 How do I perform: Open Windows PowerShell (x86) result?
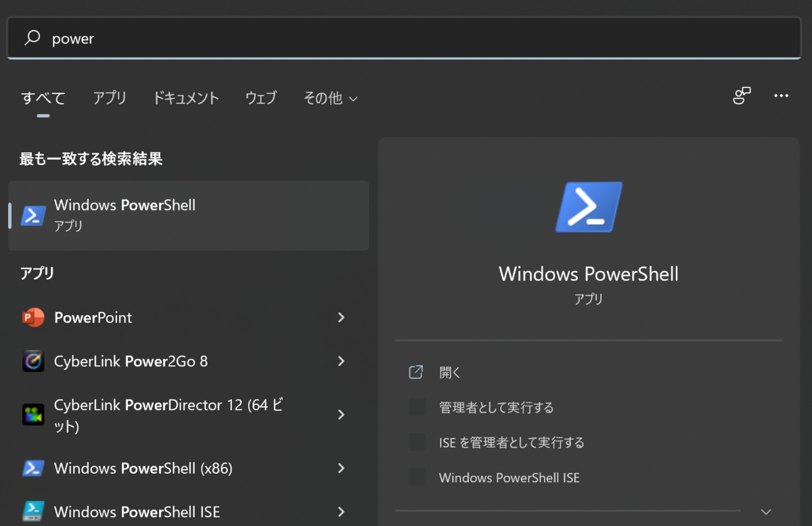(188, 468)
